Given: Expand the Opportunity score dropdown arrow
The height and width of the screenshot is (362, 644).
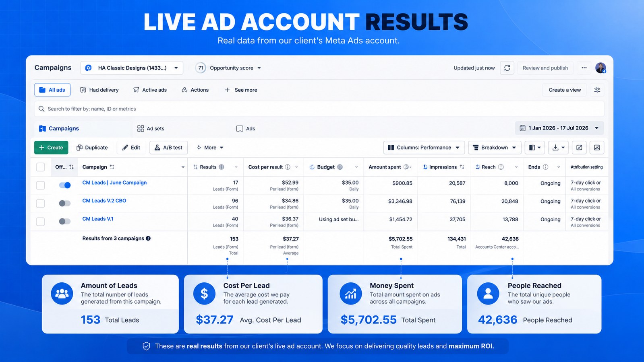Looking at the screenshot, I should tap(259, 68).
